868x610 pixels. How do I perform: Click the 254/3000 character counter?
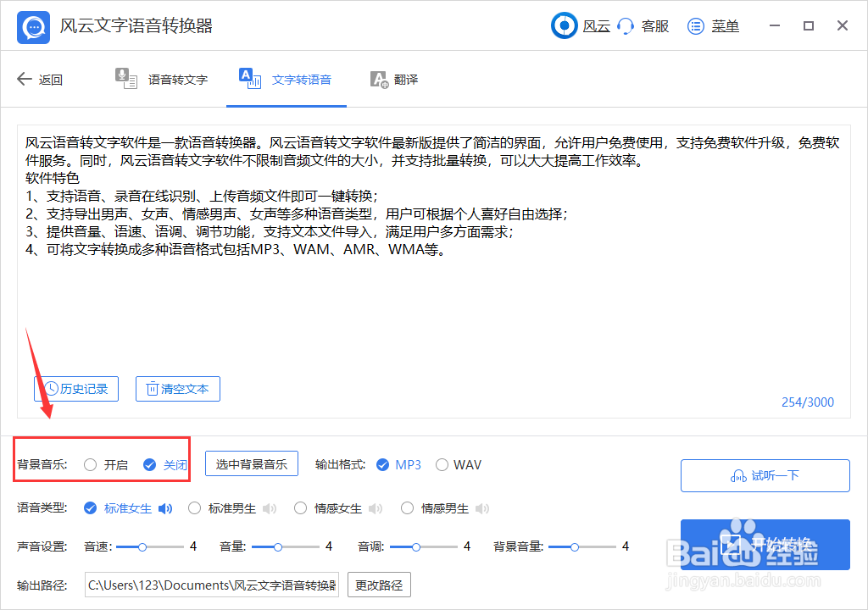[x=808, y=402]
